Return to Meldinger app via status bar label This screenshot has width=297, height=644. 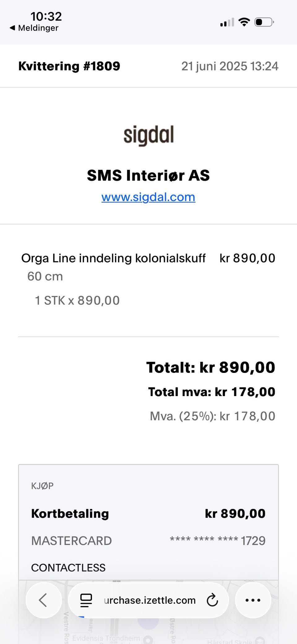coord(38,28)
